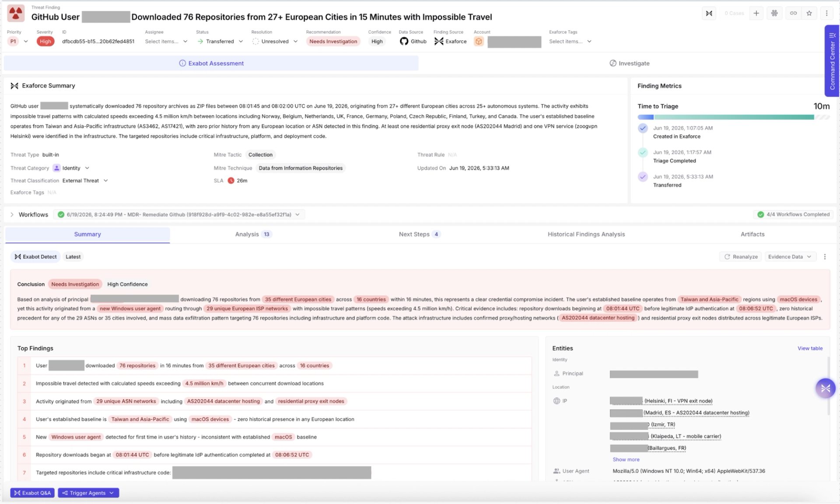Open the floating Exabot assistant bubble
The height and width of the screenshot is (504, 840).
pyautogui.click(x=825, y=388)
